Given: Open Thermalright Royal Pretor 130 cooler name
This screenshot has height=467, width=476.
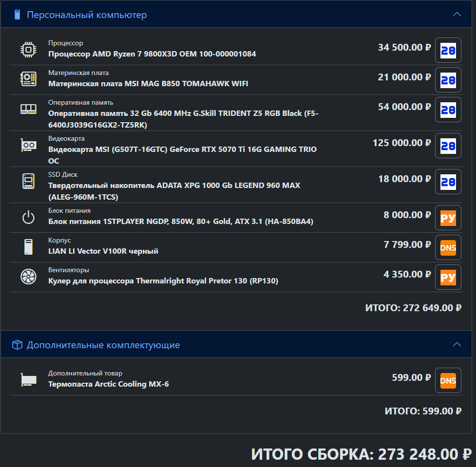Looking at the screenshot, I should pyautogui.click(x=163, y=281).
